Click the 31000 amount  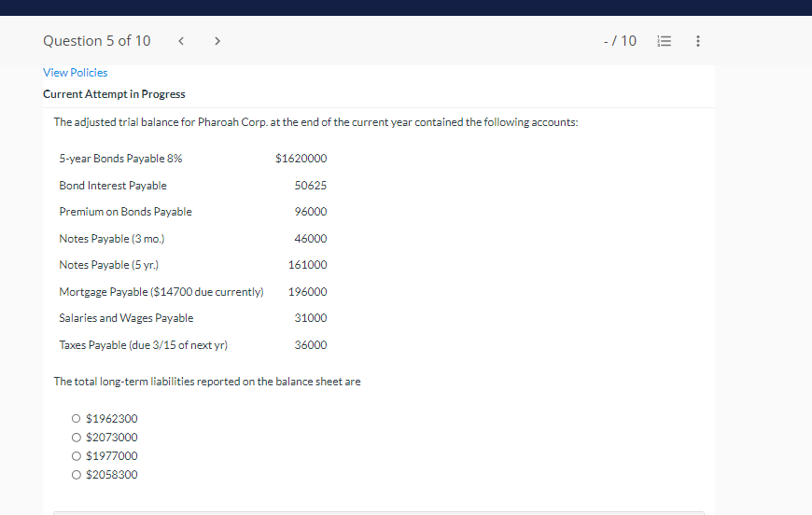point(311,318)
